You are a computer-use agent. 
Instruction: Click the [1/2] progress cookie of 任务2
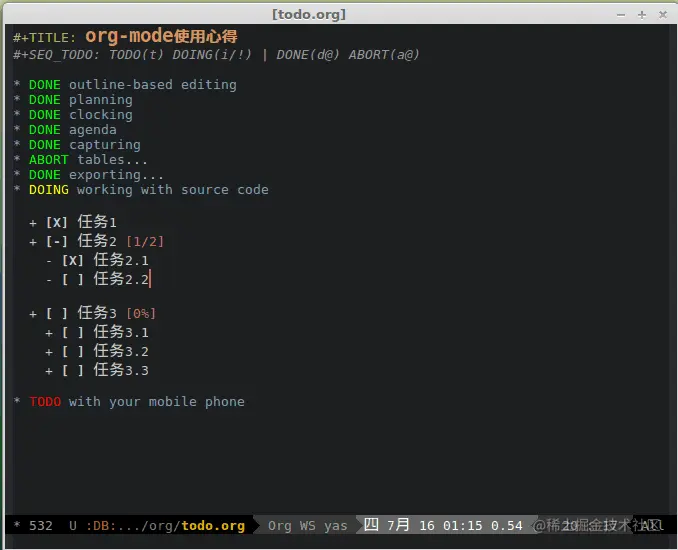(145, 241)
